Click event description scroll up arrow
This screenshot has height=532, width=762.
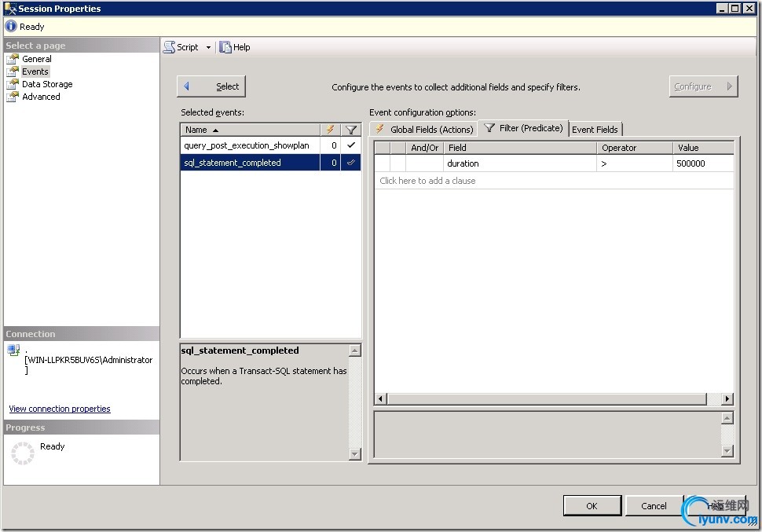(355, 350)
